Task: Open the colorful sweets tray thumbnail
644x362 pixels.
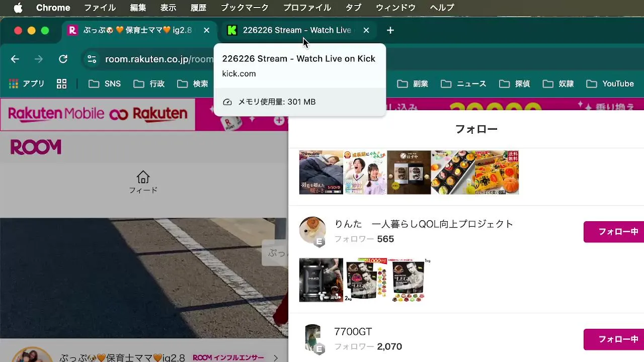Action: [x=453, y=172]
